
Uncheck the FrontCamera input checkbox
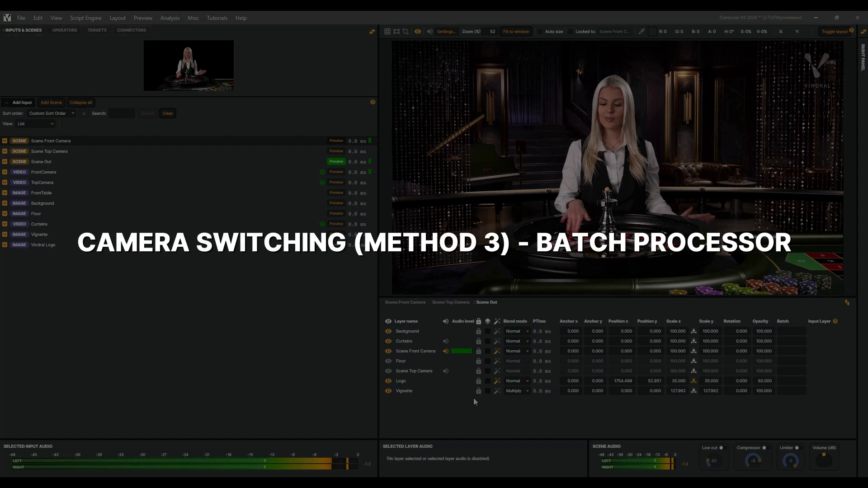coord(5,172)
